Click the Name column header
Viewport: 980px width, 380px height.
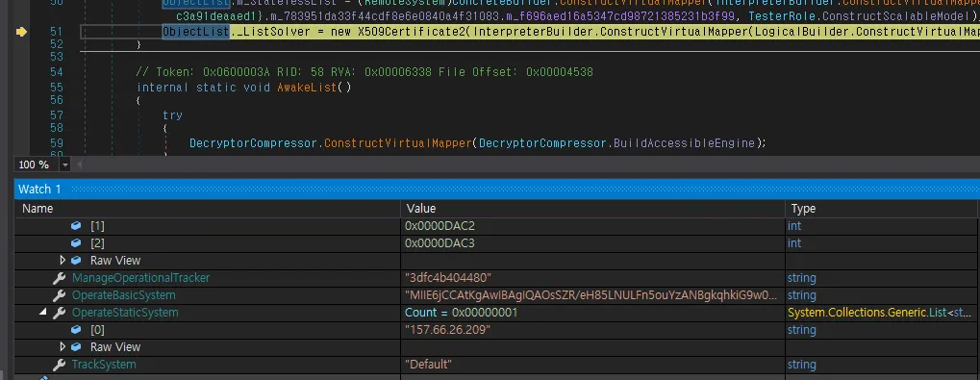[38, 208]
